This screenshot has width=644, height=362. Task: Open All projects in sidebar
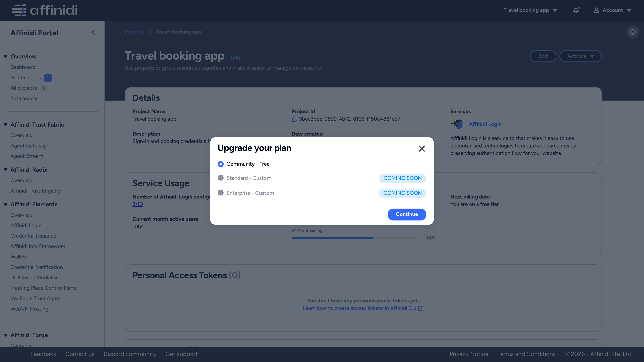(23, 88)
